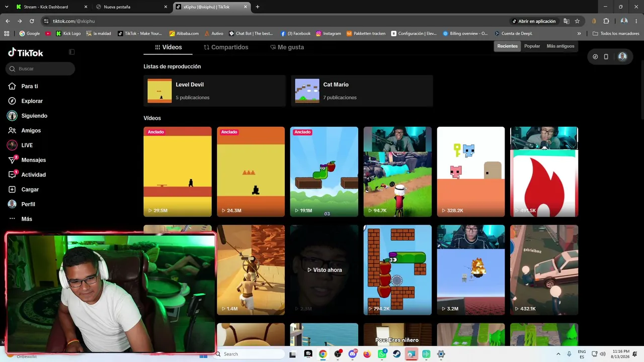
Task: Play the pinned video with 24.3M views
Action: coord(251,171)
